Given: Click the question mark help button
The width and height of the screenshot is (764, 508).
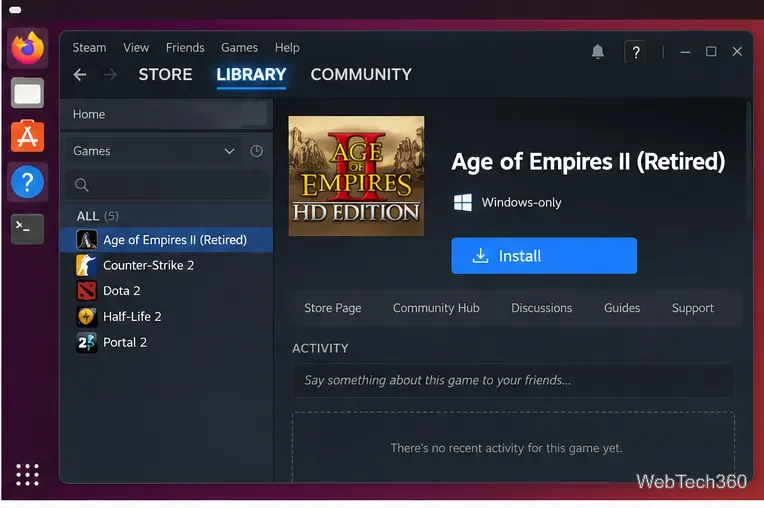Looking at the screenshot, I should (636, 52).
